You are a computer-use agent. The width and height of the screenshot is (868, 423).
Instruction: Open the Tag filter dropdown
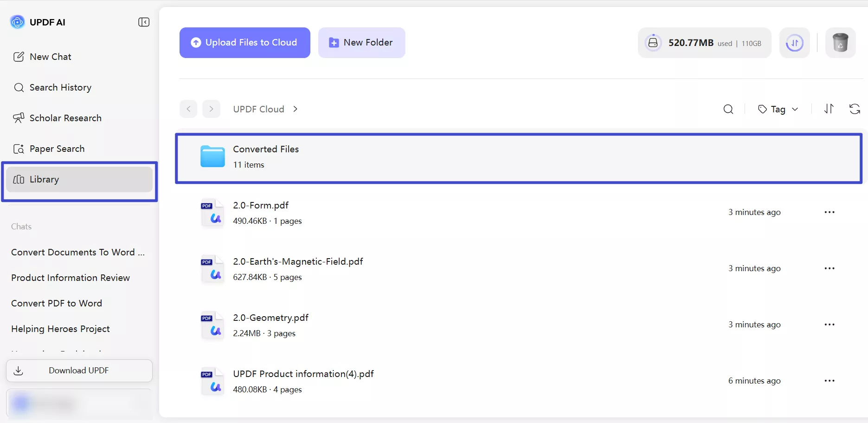(778, 109)
